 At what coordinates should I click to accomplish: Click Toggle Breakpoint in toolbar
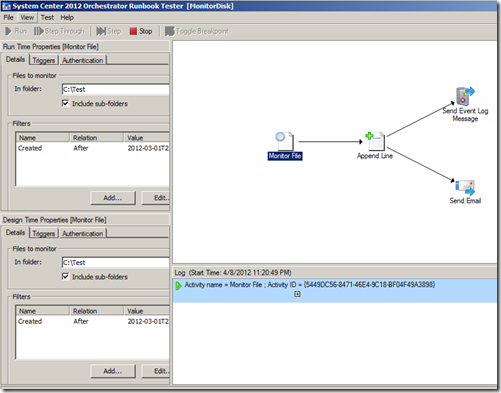pyautogui.click(x=197, y=31)
